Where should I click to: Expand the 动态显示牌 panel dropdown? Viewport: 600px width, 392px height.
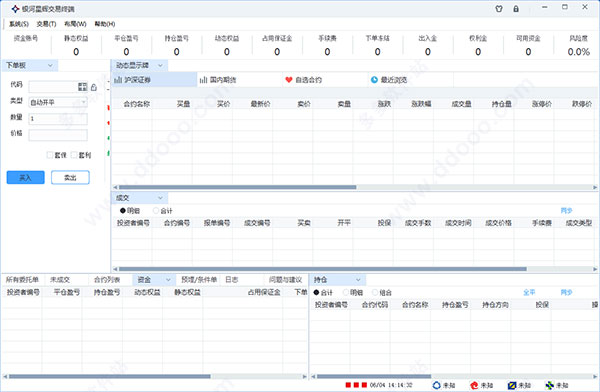point(160,65)
